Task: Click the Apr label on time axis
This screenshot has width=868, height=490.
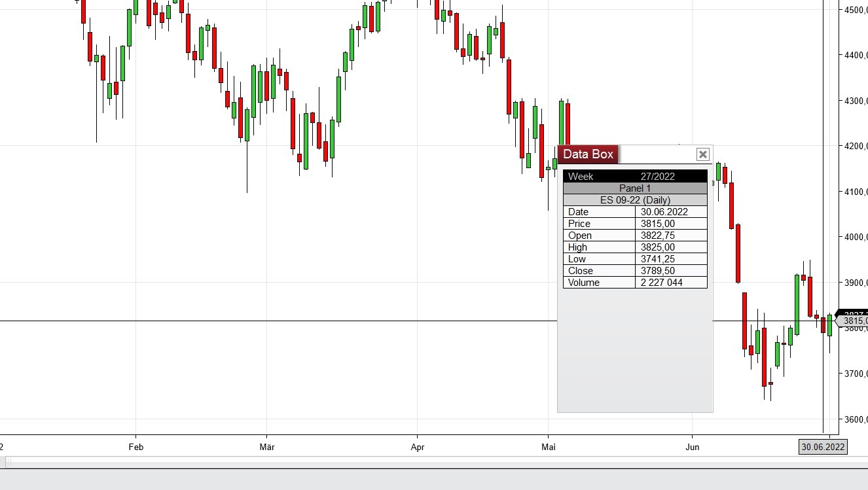Action: pos(417,447)
